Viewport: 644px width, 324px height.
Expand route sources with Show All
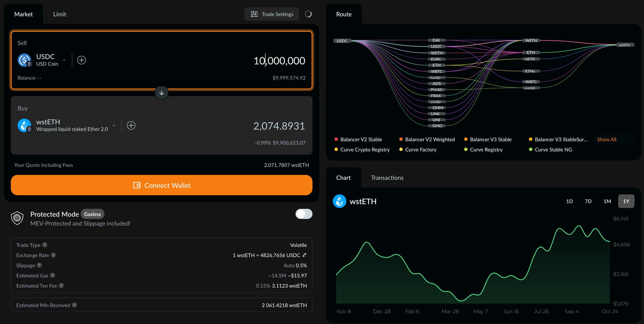(606, 140)
